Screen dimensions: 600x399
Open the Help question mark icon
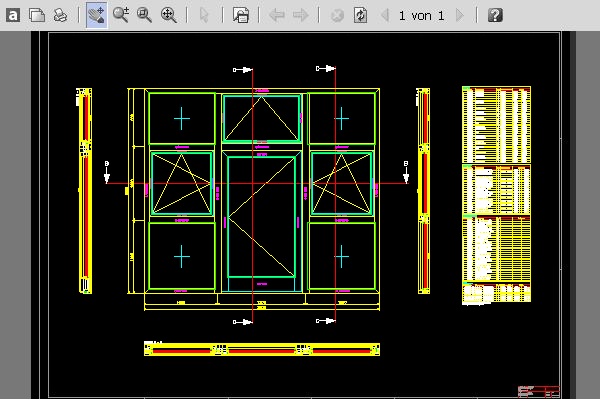[495, 16]
